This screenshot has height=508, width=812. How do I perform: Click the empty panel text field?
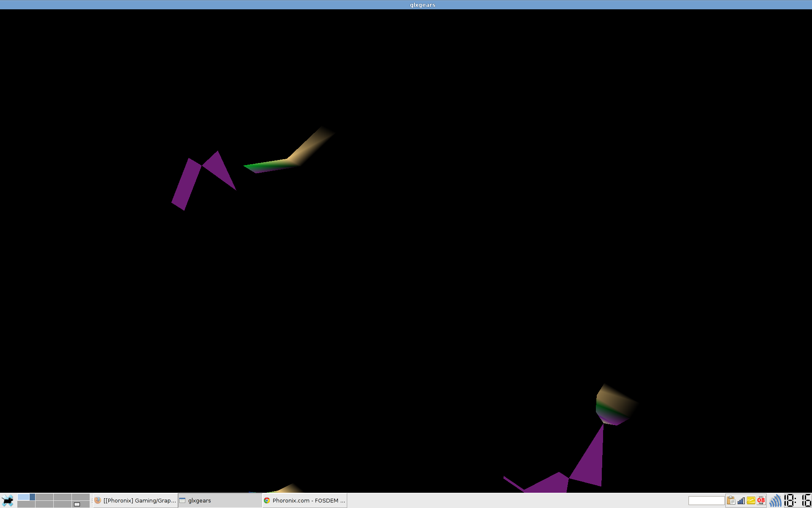click(x=706, y=500)
